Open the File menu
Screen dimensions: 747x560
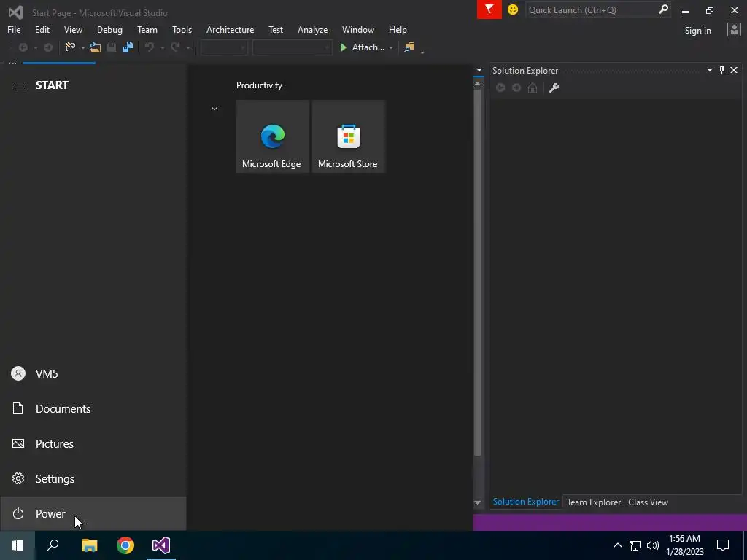point(14,29)
